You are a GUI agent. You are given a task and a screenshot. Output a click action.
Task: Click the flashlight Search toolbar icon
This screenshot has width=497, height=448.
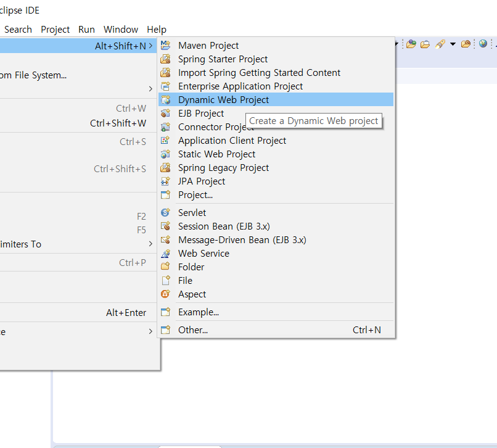[x=440, y=44]
